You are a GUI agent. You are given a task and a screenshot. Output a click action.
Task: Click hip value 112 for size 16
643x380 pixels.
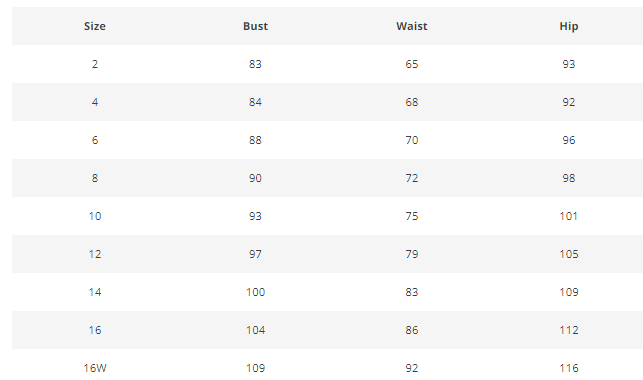(569, 330)
